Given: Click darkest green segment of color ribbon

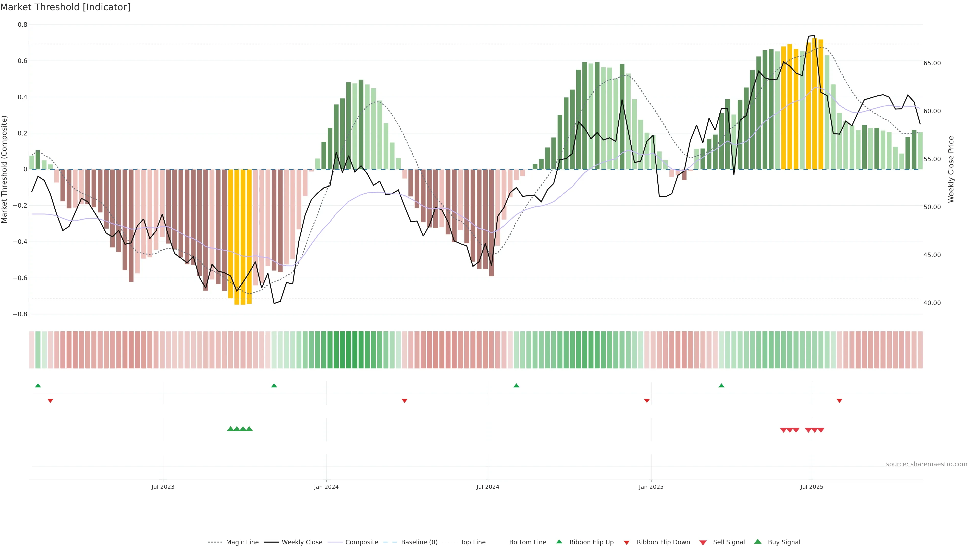Looking at the screenshot, I should pyautogui.click(x=348, y=350).
